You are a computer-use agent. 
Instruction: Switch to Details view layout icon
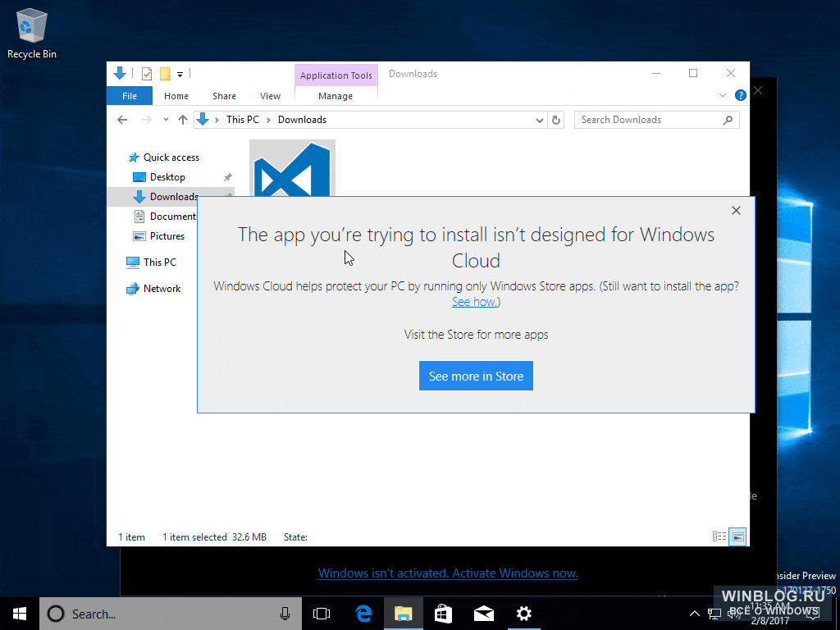(719, 536)
